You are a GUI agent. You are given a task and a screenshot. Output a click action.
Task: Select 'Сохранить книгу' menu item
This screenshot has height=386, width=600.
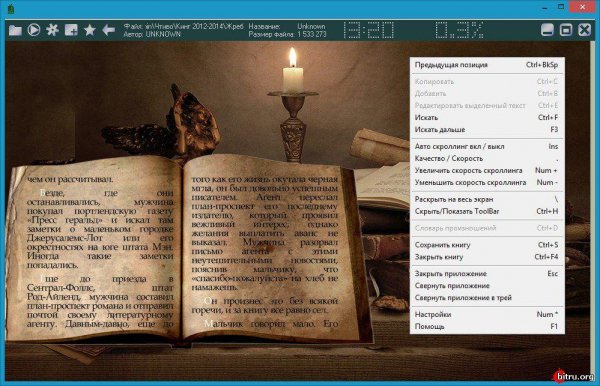coord(487,245)
